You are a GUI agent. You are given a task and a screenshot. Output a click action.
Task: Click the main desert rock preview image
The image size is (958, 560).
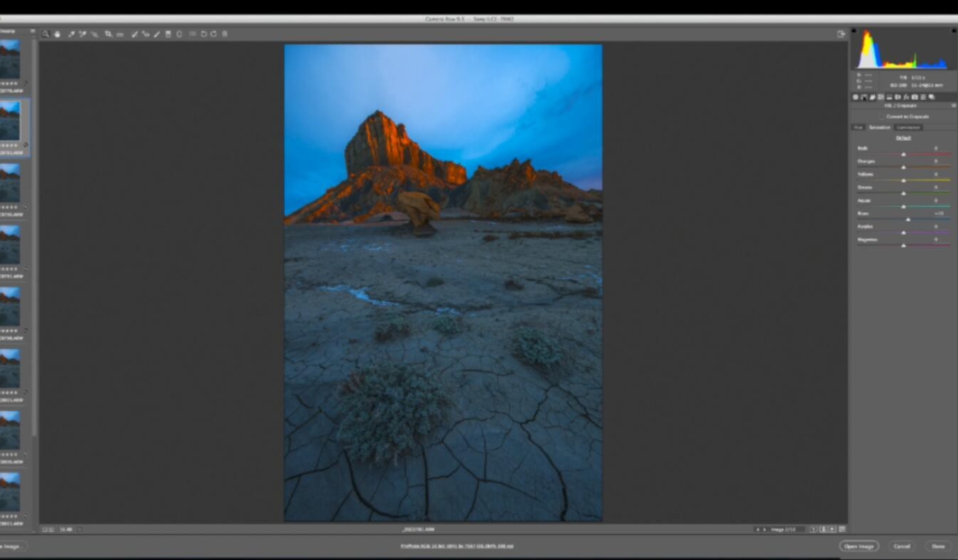pyautogui.click(x=443, y=283)
